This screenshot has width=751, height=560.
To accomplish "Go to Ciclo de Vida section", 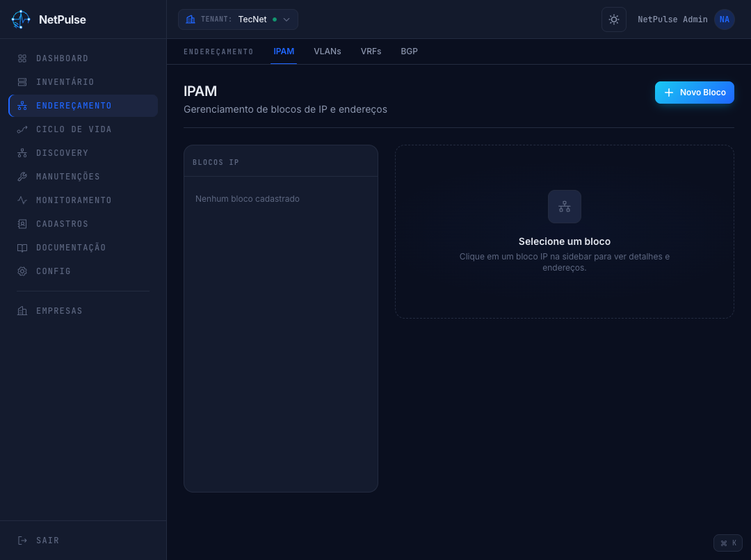I will pyautogui.click(x=83, y=129).
